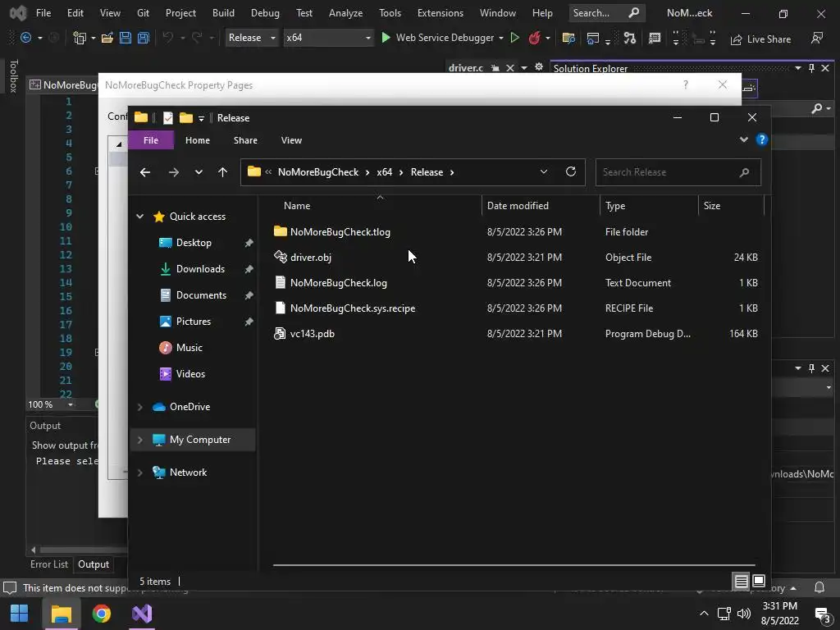Image resolution: width=840 pixels, height=630 pixels.
Task: Switch to details view icon in Explorer
Action: click(x=742, y=581)
